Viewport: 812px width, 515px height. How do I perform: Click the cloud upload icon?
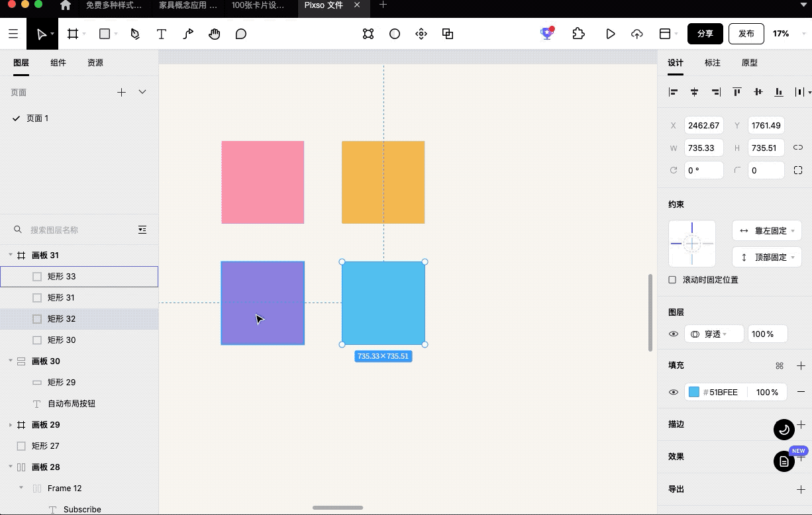[637, 34]
